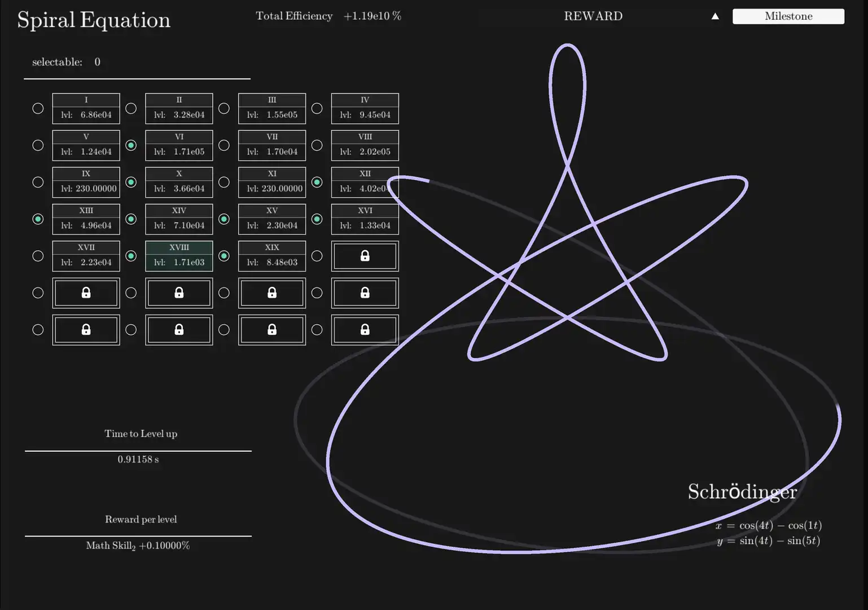Disable the green radio next to skill XII
The height and width of the screenshot is (610, 868).
(x=317, y=182)
